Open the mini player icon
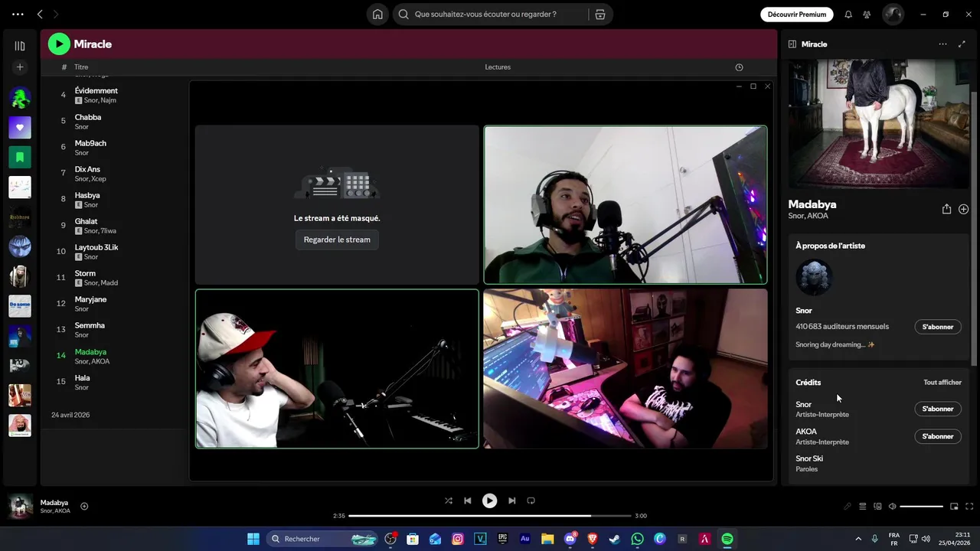Image resolution: width=980 pixels, height=551 pixels. click(954, 507)
